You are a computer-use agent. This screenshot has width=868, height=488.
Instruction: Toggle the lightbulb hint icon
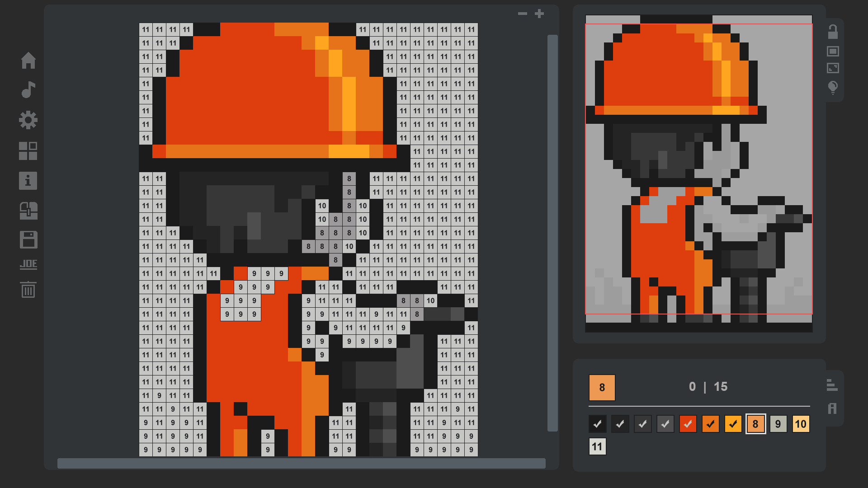[x=833, y=87]
